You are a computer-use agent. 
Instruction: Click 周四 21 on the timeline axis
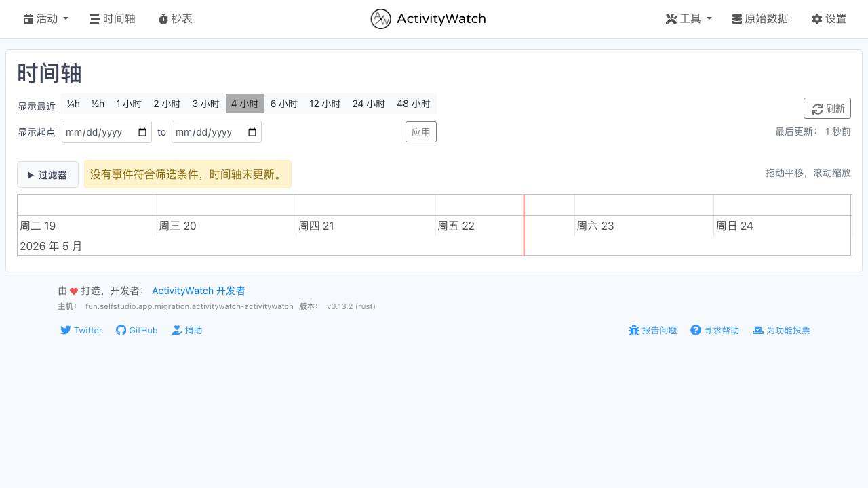(317, 226)
